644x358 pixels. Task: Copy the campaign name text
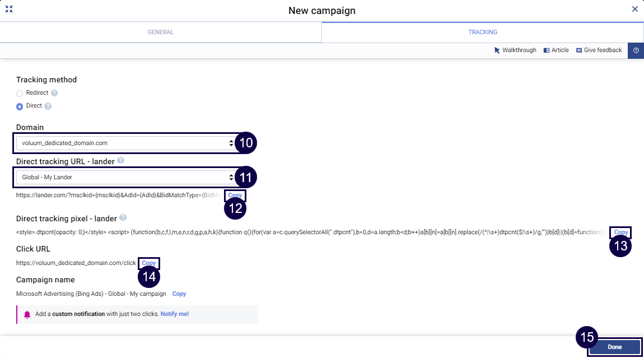click(179, 294)
